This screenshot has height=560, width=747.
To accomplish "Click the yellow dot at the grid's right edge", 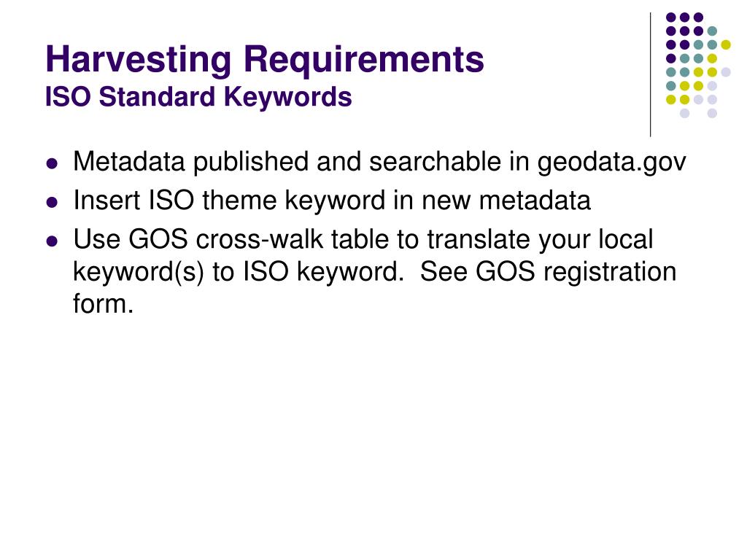I will pyautogui.click(x=726, y=44).
